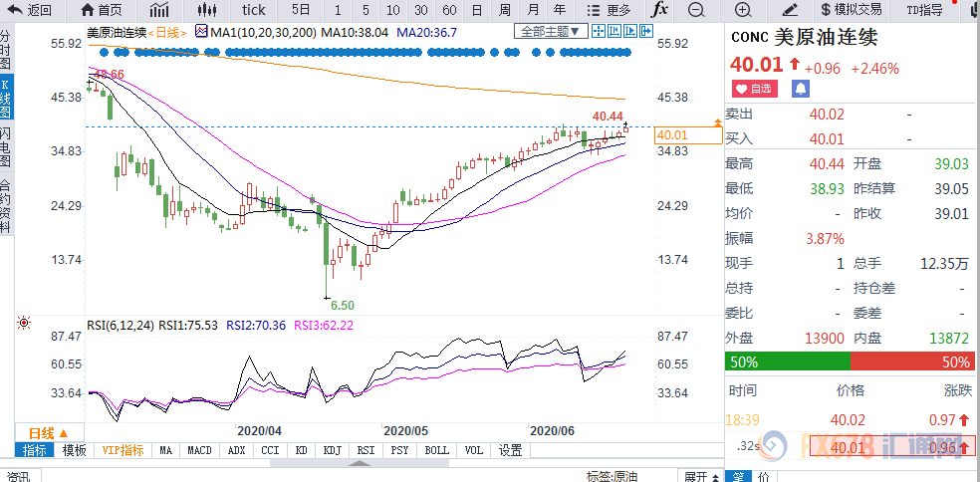Click the bell alert icon
This screenshot has height=482, width=980.
coord(801,89)
